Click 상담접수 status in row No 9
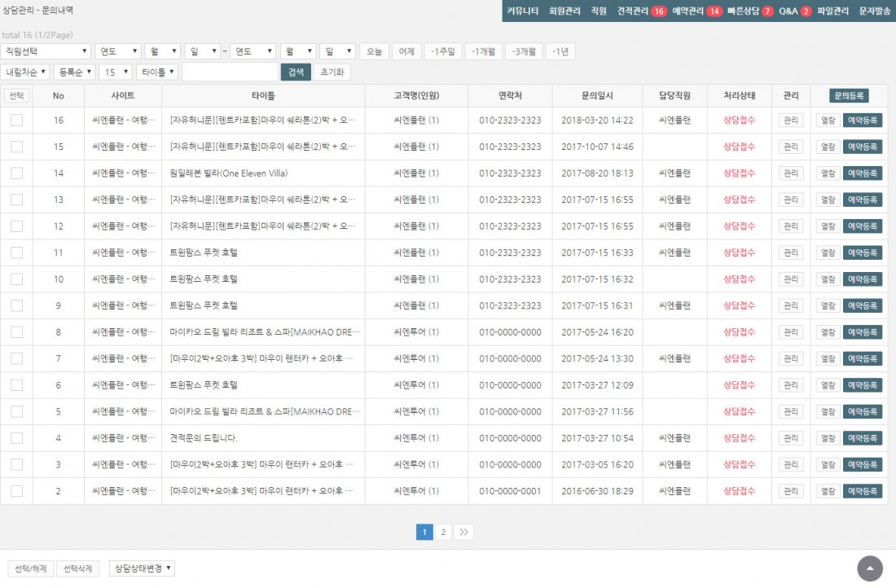The width and height of the screenshot is (896, 588). point(739,305)
